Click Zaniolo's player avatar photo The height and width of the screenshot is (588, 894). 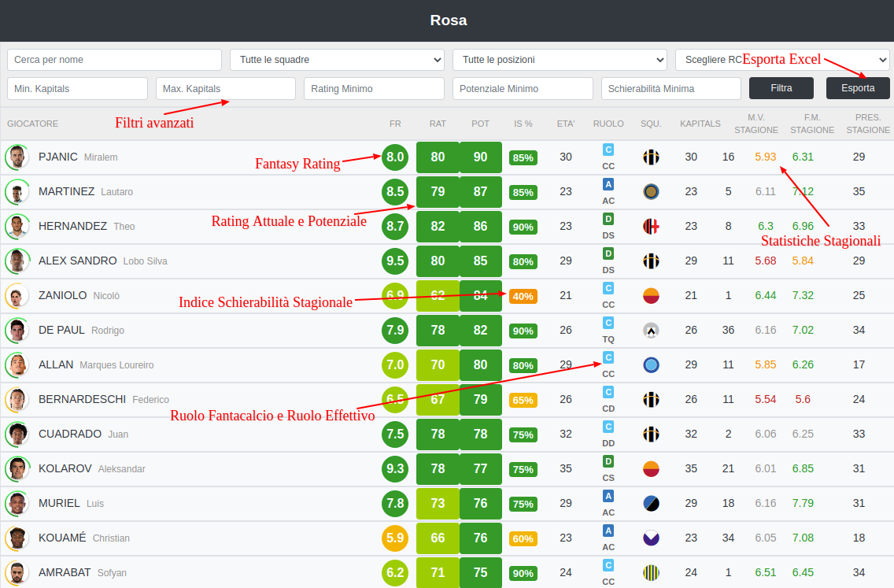click(16, 296)
